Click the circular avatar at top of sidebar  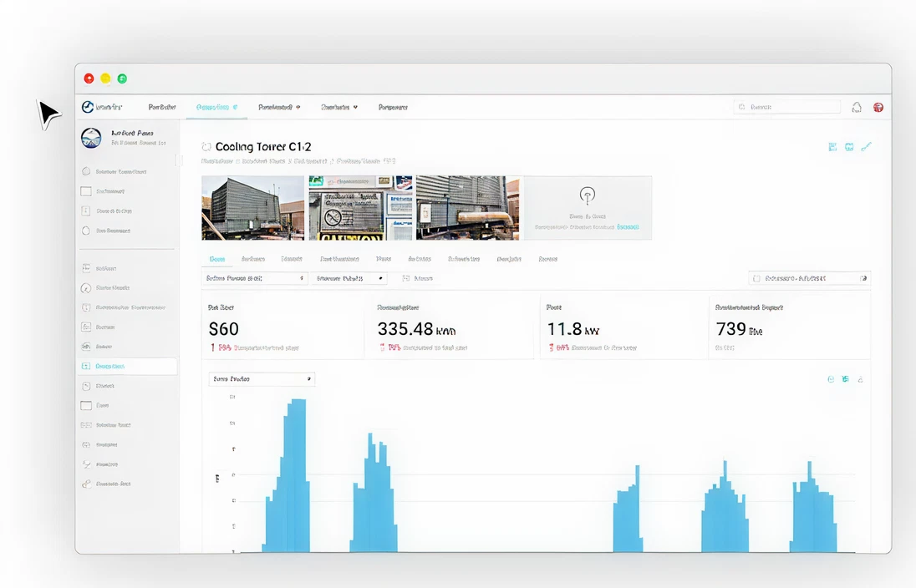point(90,138)
